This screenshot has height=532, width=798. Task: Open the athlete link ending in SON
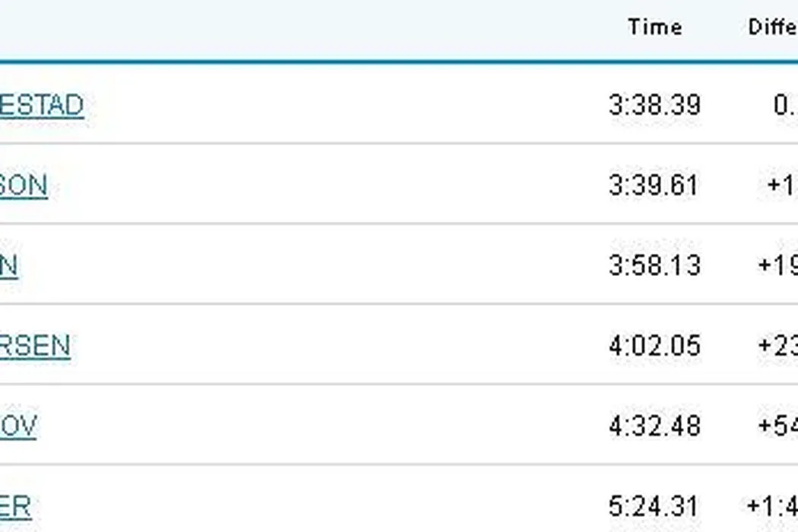click(24, 185)
